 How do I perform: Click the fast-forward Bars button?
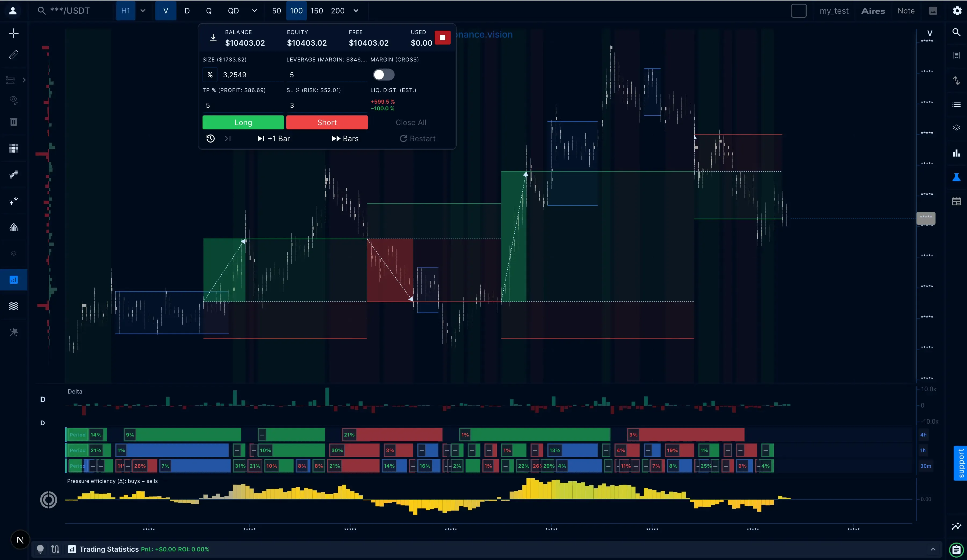click(345, 139)
